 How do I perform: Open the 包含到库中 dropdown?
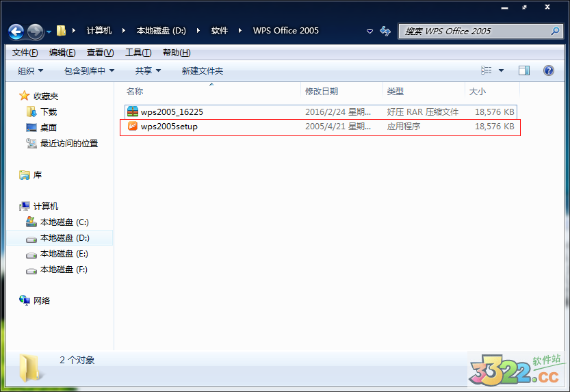pyautogui.click(x=89, y=71)
